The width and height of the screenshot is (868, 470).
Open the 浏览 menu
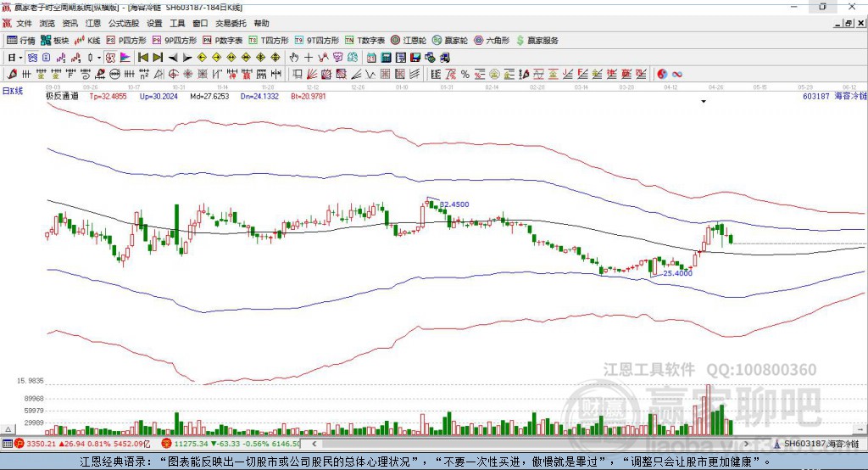(47, 23)
